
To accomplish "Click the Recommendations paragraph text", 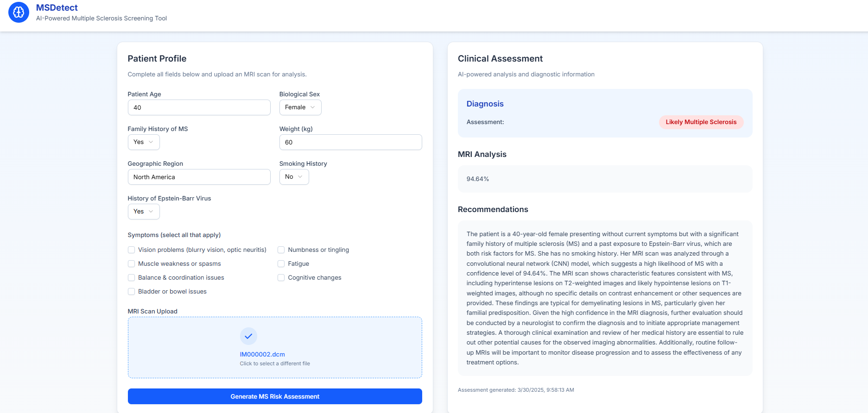I will pyautogui.click(x=605, y=298).
